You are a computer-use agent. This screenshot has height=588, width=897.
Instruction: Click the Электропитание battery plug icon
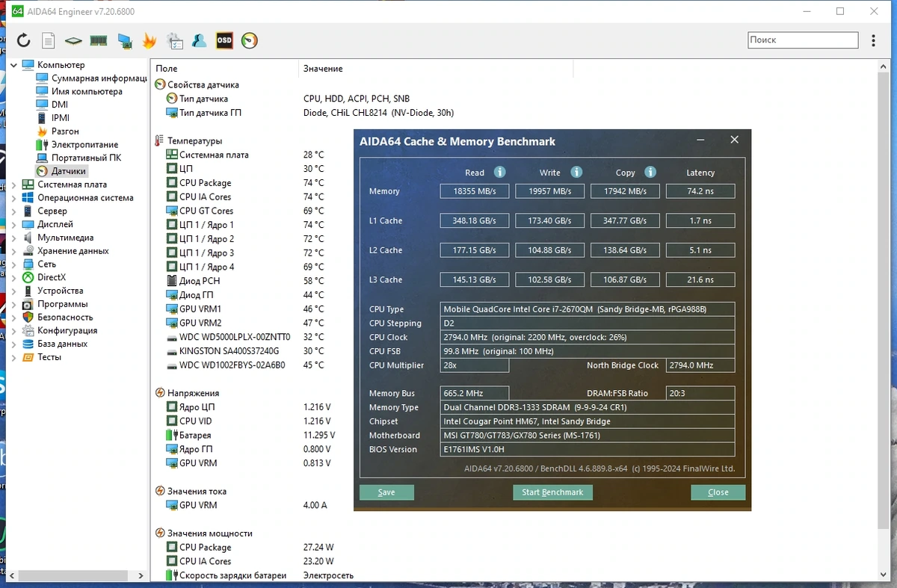tap(42, 144)
